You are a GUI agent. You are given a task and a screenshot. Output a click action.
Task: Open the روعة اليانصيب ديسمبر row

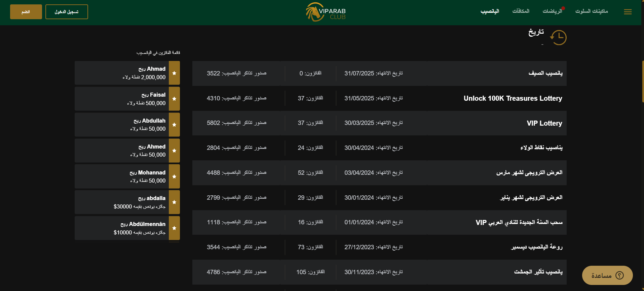[379, 247]
